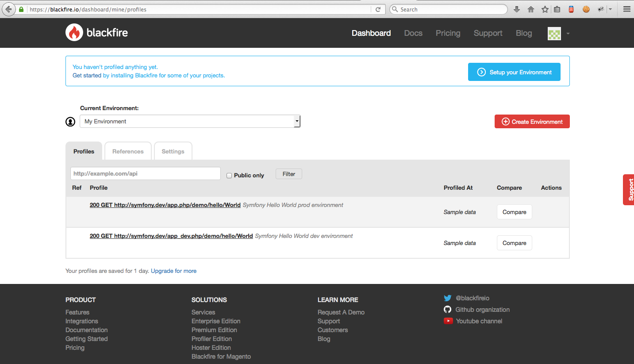Click the Create Environment button
The height and width of the screenshot is (364, 634).
coord(532,122)
